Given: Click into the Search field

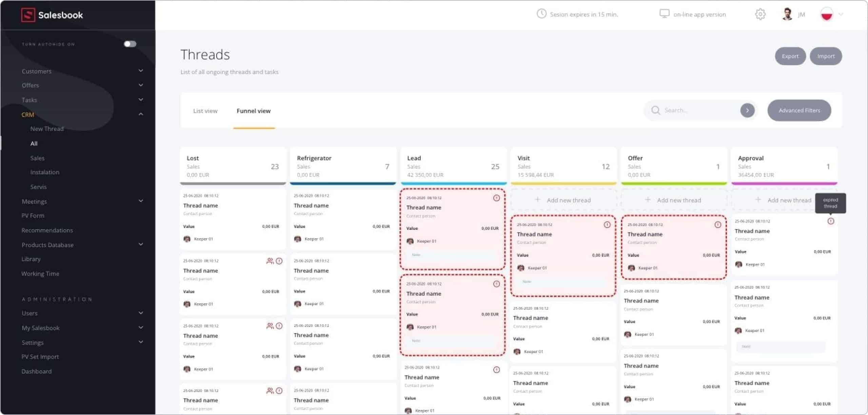Looking at the screenshot, I should tap(700, 110).
